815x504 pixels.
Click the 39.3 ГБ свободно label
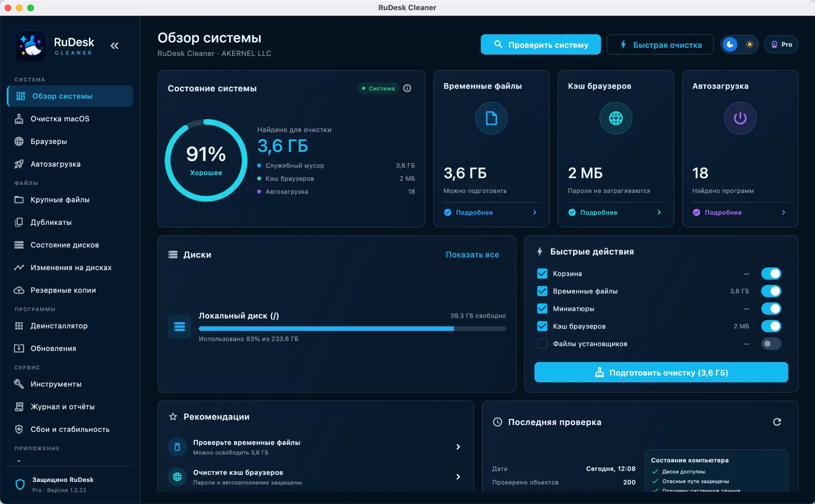coord(478,316)
